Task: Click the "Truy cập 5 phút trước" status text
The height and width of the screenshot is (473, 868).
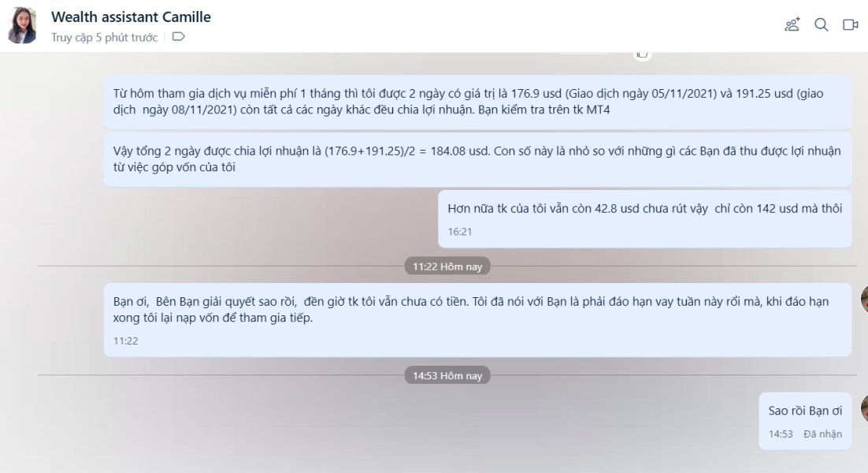Action: point(104,37)
